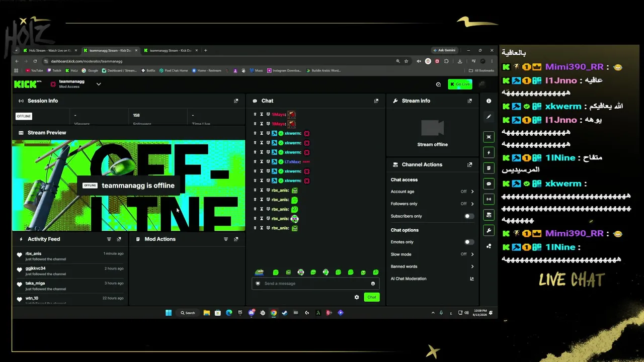The height and width of the screenshot is (362, 644).
Task: Click Ask Gemini button
Action: coord(444,50)
